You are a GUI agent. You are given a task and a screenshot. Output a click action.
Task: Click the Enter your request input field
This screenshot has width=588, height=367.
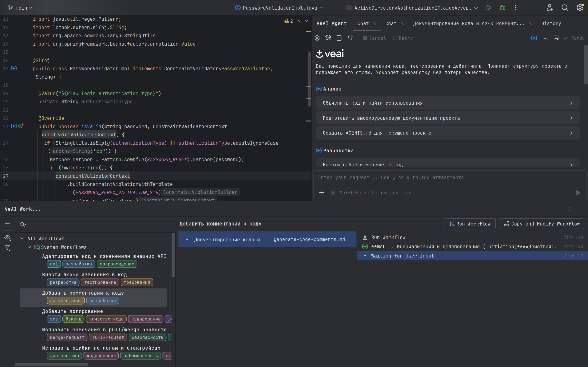click(x=413, y=177)
